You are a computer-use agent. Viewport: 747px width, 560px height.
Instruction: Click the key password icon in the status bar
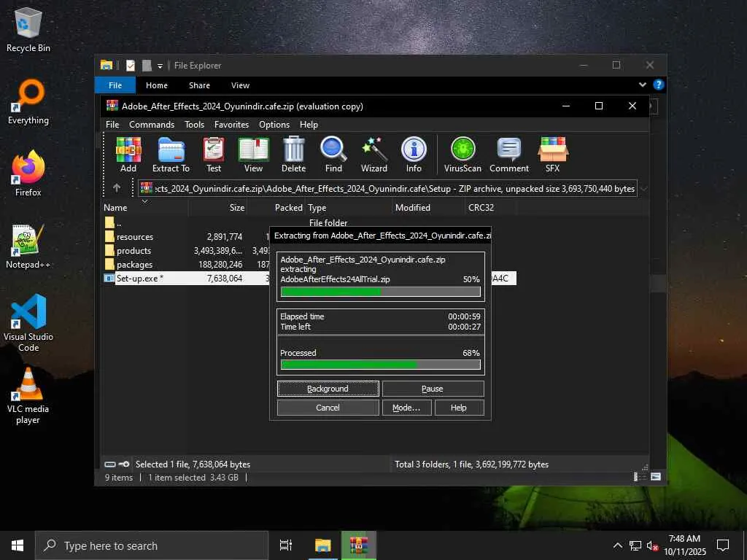[124, 464]
